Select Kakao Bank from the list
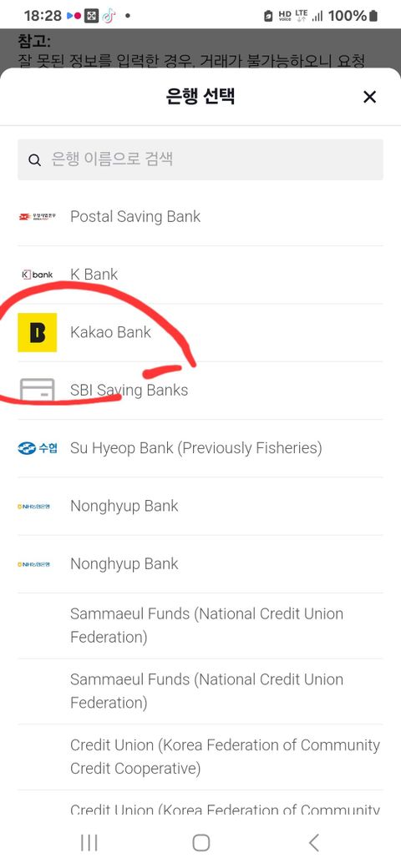 (x=200, y=333)
